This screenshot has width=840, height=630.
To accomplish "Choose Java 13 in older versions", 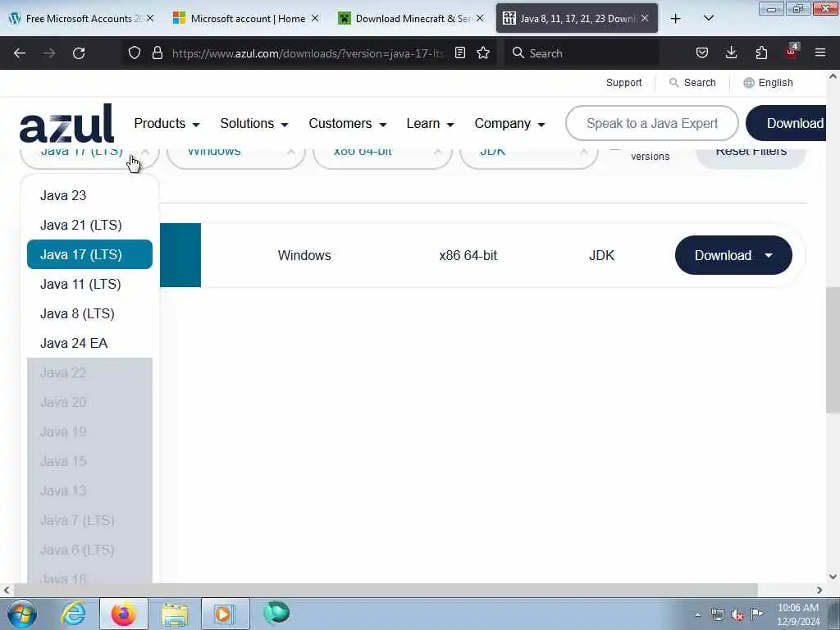I will tap(89, 491).
